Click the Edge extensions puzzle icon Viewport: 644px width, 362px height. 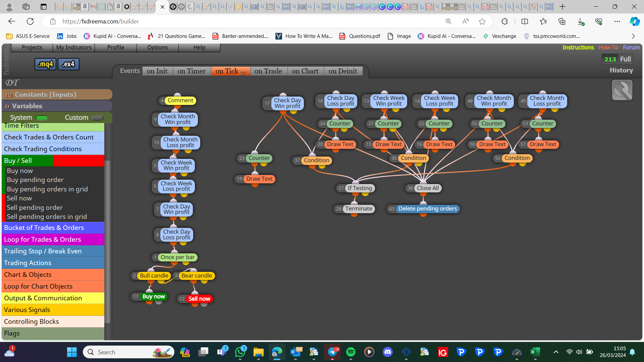[x=504, y=21]
